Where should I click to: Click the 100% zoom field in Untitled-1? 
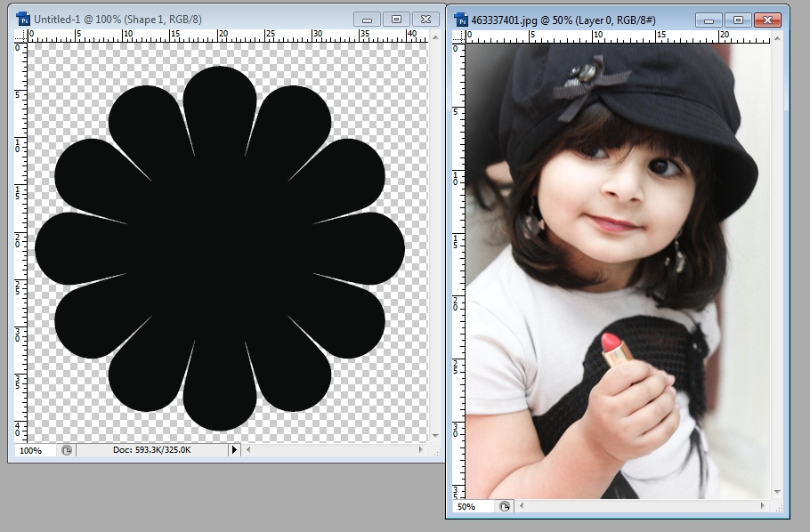pos(31,450)
